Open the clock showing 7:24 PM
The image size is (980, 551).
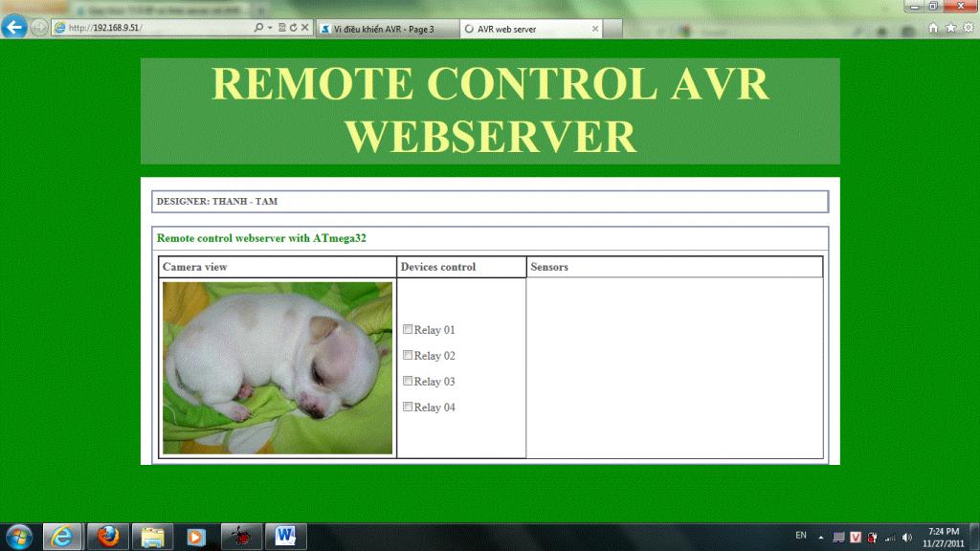[x=943, y=538]
